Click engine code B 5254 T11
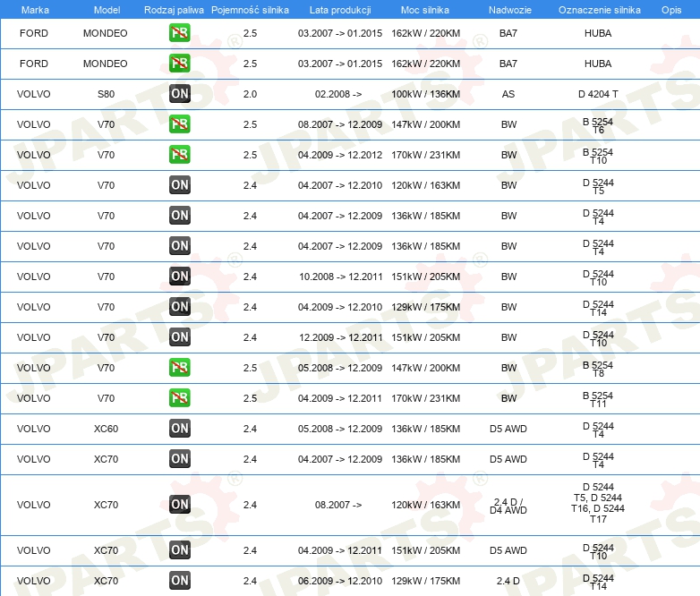This screenshot has height=596, width=700. pyautogui.click(x=598, y=399)
